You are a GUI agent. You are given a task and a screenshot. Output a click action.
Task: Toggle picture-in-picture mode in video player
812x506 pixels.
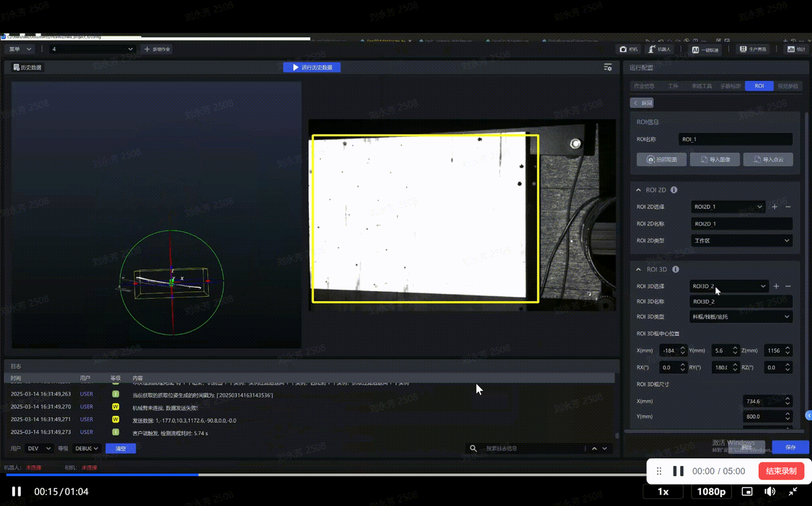(x=747, y=491)
